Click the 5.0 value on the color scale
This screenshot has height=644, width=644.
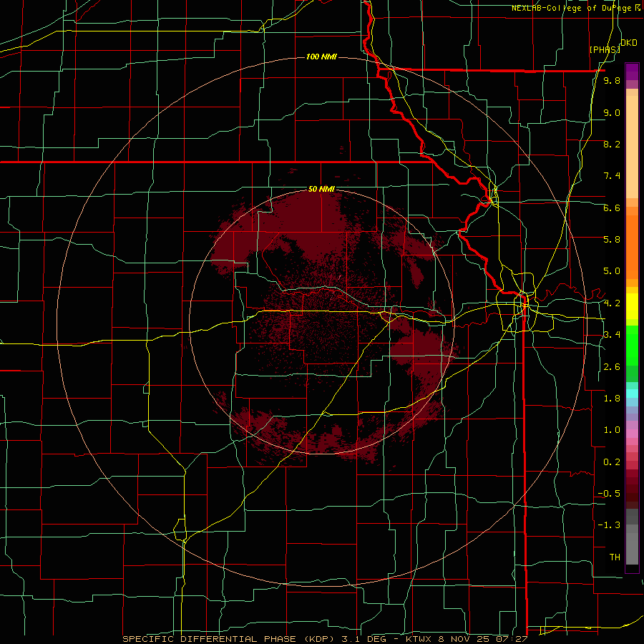coord(612,271)
